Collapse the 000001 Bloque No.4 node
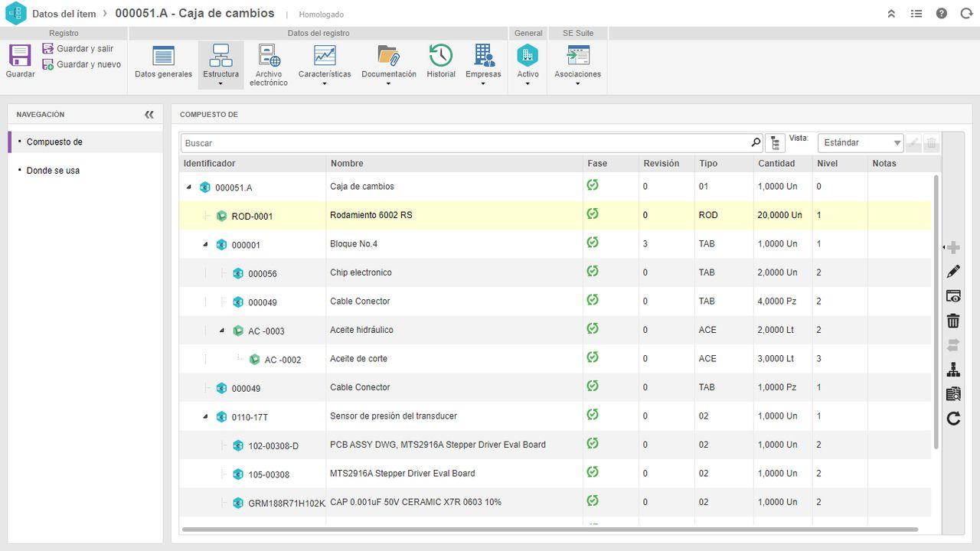The width and height of the screenshot is (980, 551). pyautogui.click(x=205, y=244)
